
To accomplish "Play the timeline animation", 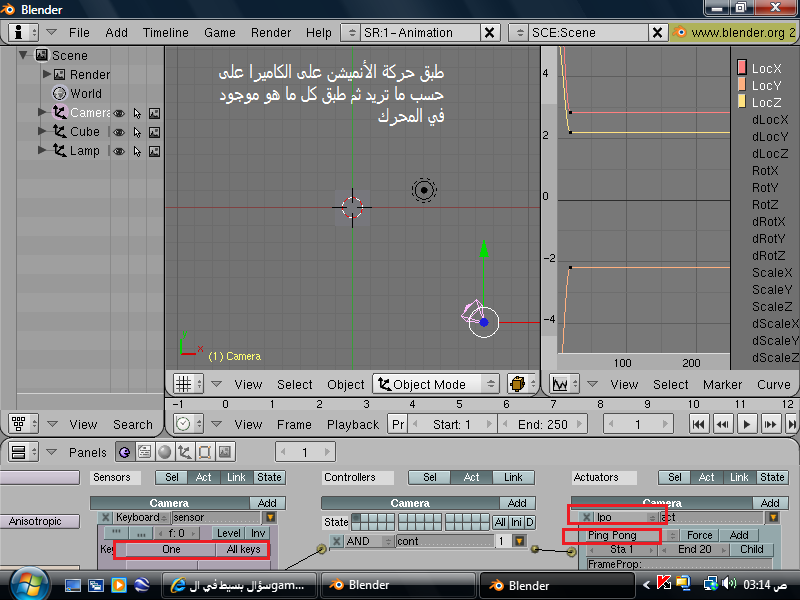I will (747, 424).
